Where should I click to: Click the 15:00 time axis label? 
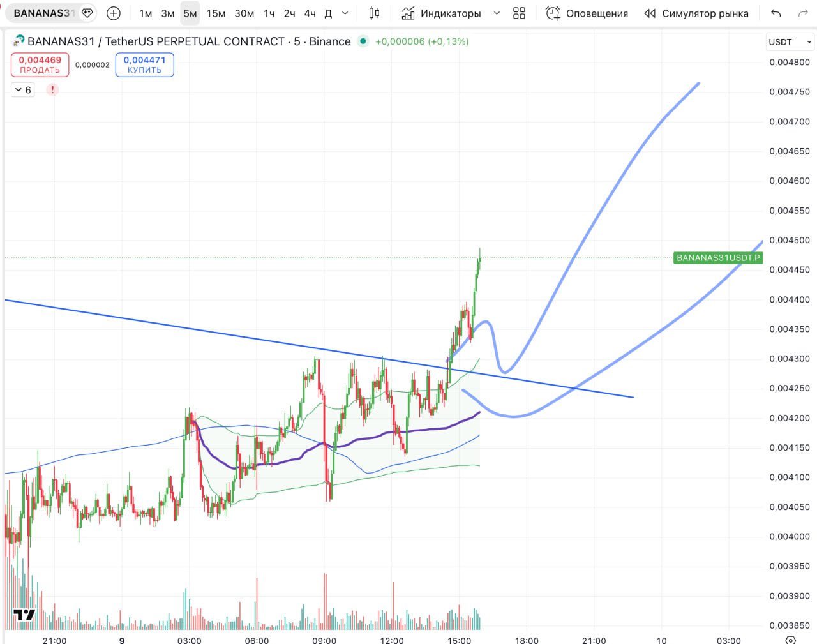point(460,640)
